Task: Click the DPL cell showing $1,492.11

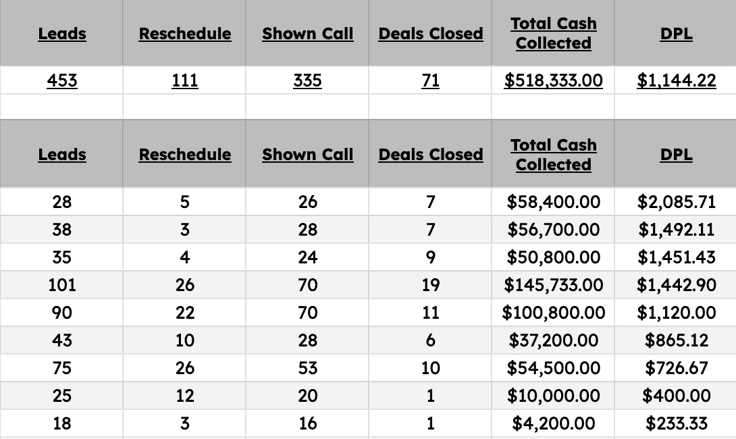Action: tap(676, 230)
